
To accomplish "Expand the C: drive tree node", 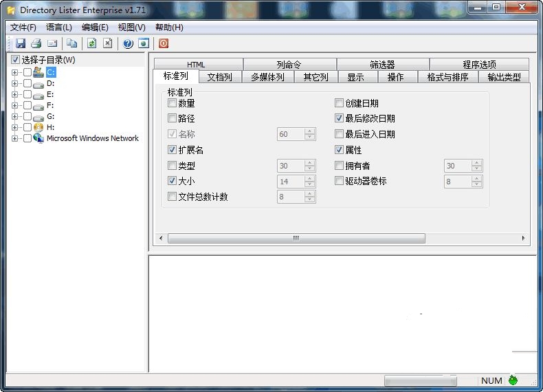I will point(14,72).
